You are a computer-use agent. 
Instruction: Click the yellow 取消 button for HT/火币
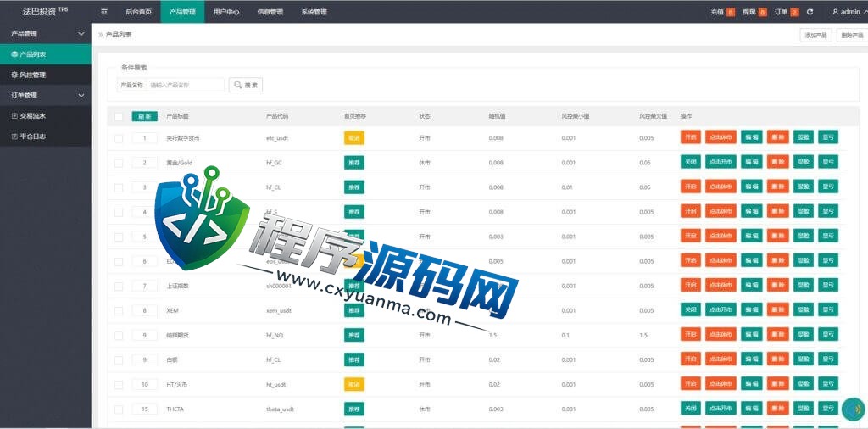point(354,384)
